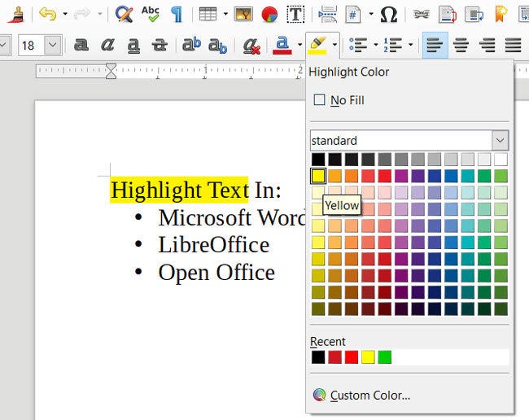Toggle Underline formatting
Image resolution: width=529 pixels, height=420 pixels.
click(133, 46)
